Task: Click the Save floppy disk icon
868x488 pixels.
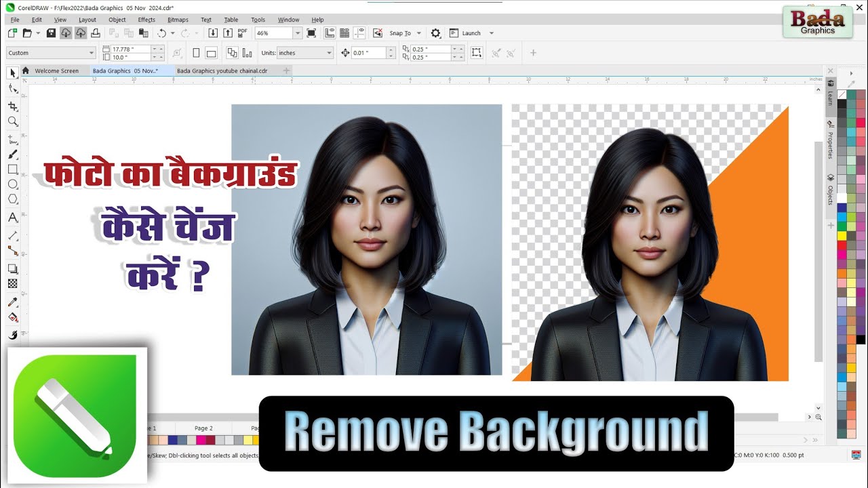Action: click(51, 33)
